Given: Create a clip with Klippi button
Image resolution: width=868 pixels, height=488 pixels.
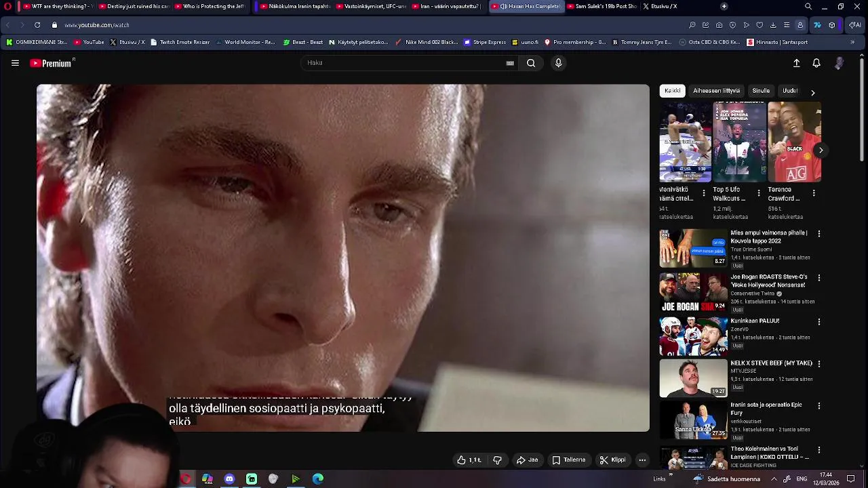Looking at the screenshot, I should click(x=612, y=460).
